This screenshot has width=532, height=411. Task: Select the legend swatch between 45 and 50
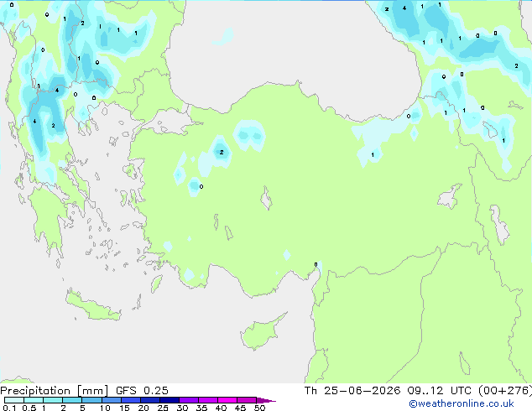pyautogui.click(x=247, y=400)
